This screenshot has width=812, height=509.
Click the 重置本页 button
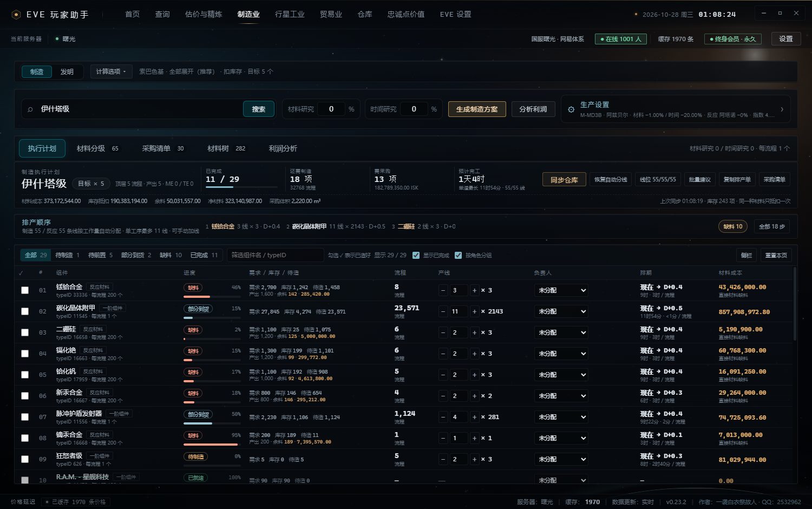tap(776, 255)
